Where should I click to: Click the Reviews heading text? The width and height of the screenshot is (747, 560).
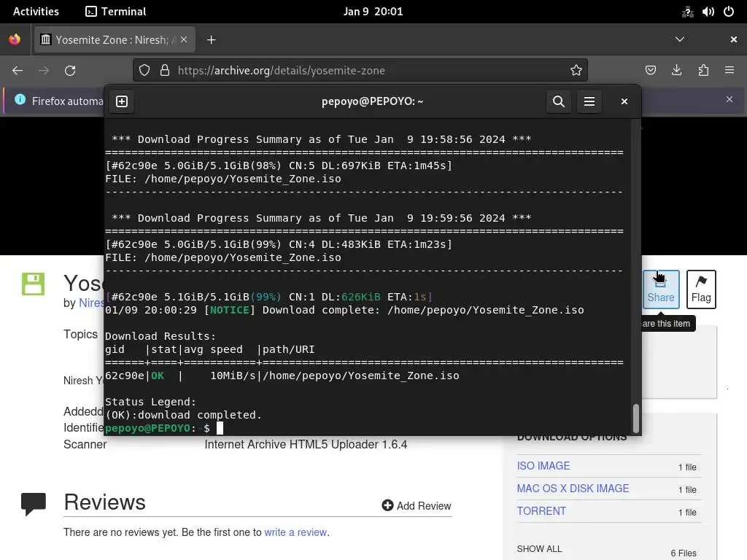[105, 502]
